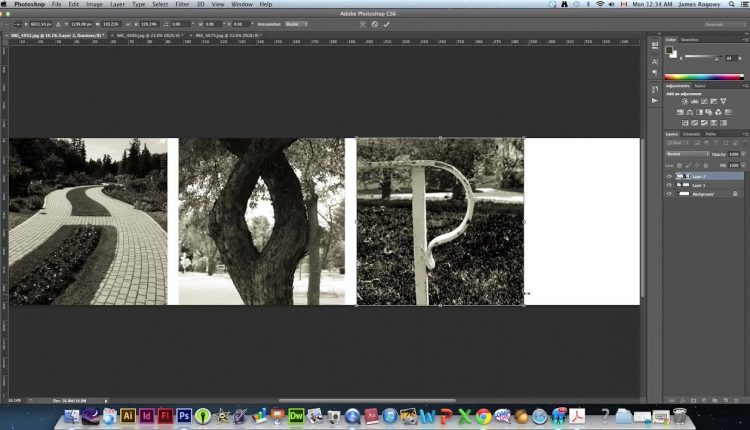Switch to the Styles tab
This screenshot has width=750, height=430.
700,86
